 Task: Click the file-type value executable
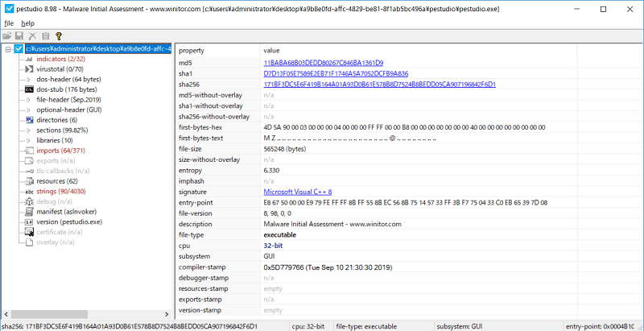pos(280,235)
